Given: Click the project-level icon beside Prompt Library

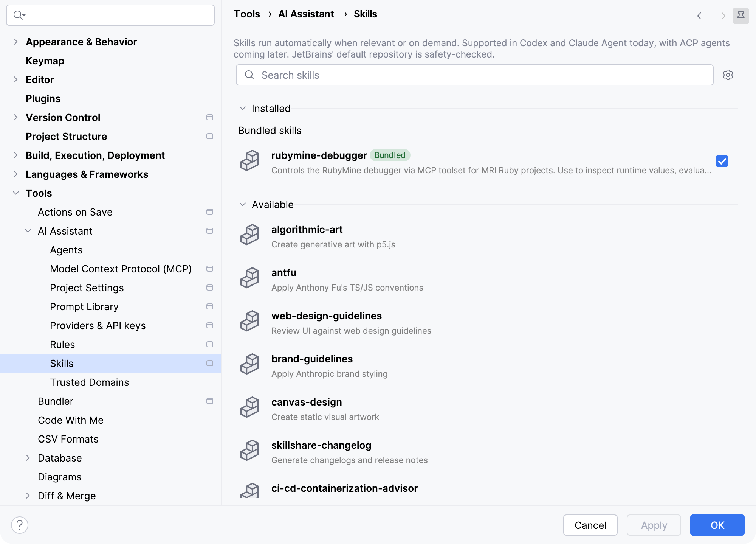Looking at the screenshot, I should [x=210, y=306].
